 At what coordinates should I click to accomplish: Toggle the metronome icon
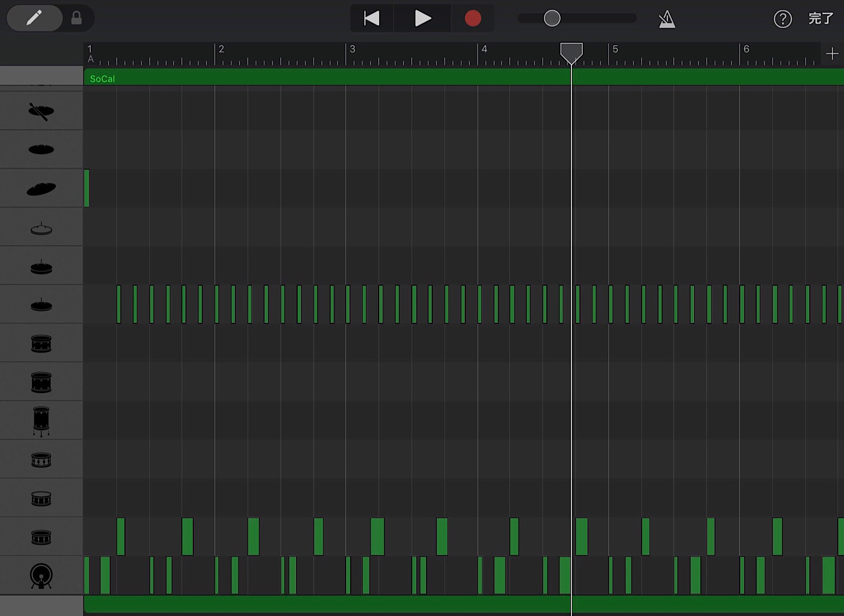click(667, 19)
